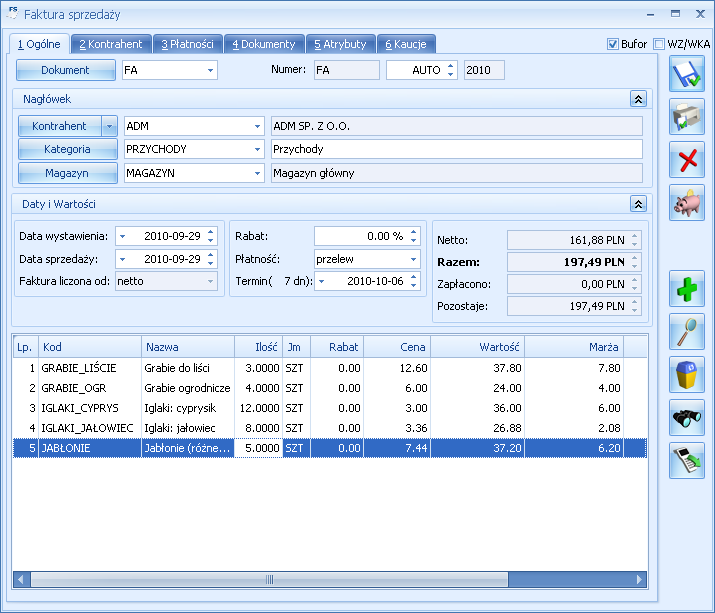Enable the WZ/WKA checkbox

pyautogui.click(x=658, y=44)
